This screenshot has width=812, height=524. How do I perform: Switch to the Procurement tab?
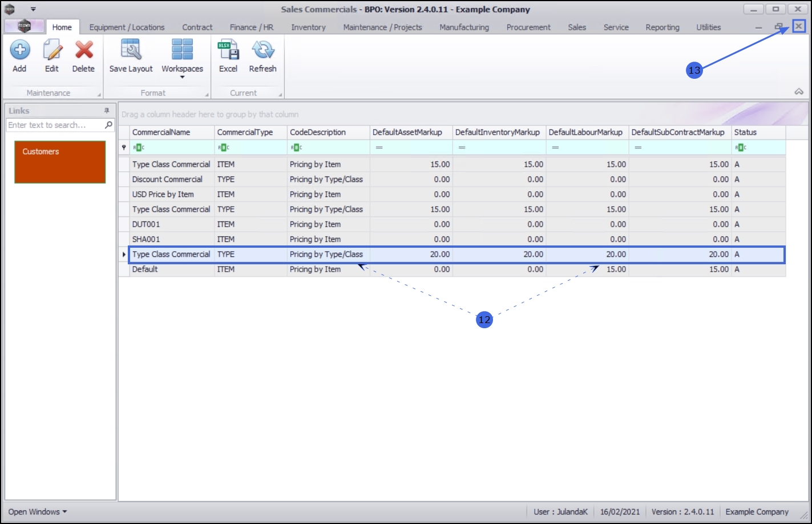point(528,27)
